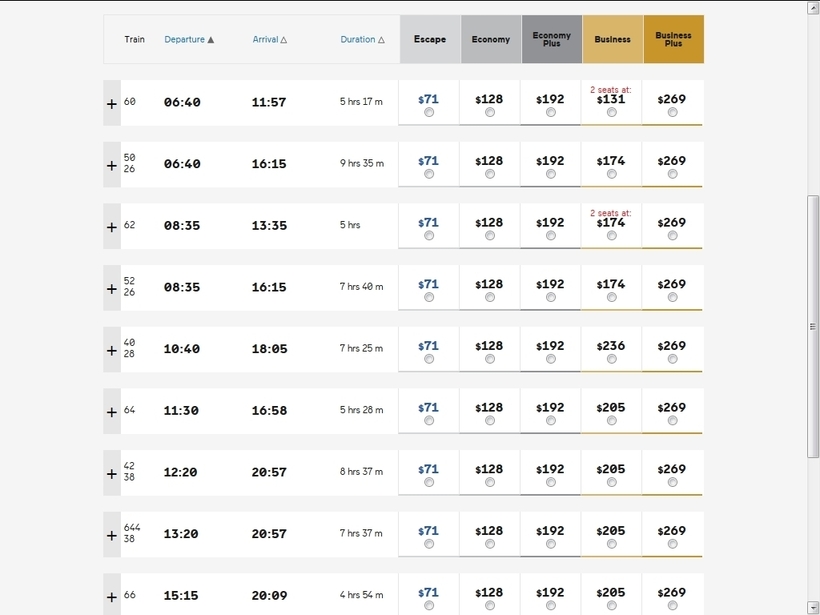Expand the 10:40 train 40/28 row

click(111, 350)
